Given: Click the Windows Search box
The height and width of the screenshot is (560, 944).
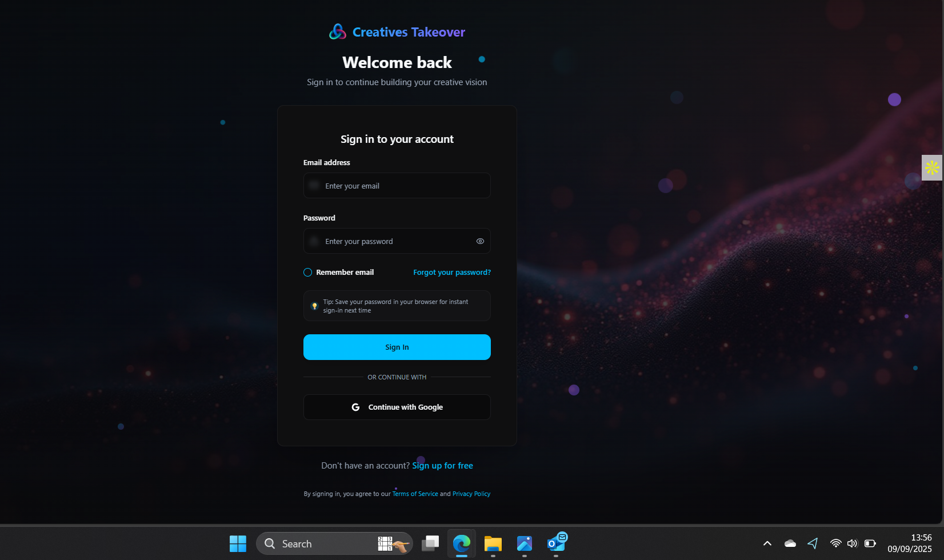Looking at the screenshot, I should (320, 543).
